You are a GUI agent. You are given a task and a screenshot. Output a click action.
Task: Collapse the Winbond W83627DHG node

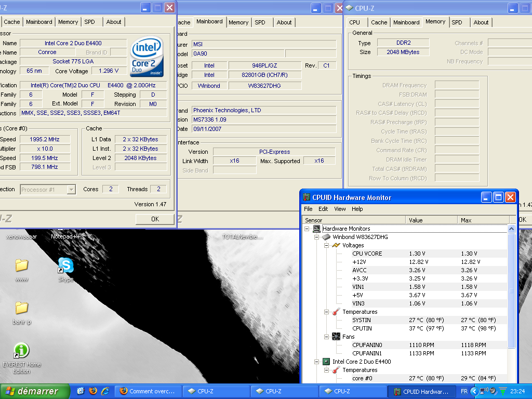point(316,237)
